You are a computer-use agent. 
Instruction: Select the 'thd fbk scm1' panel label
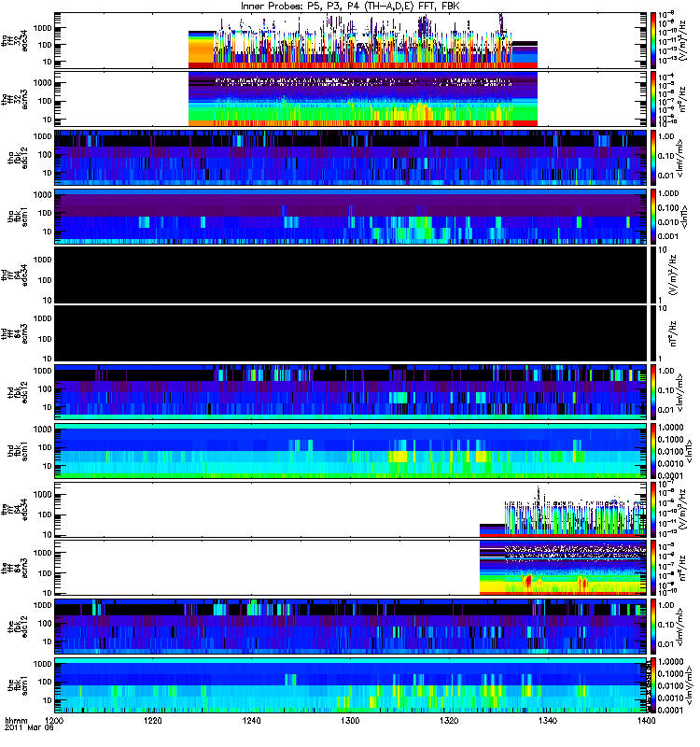[18, 451]
